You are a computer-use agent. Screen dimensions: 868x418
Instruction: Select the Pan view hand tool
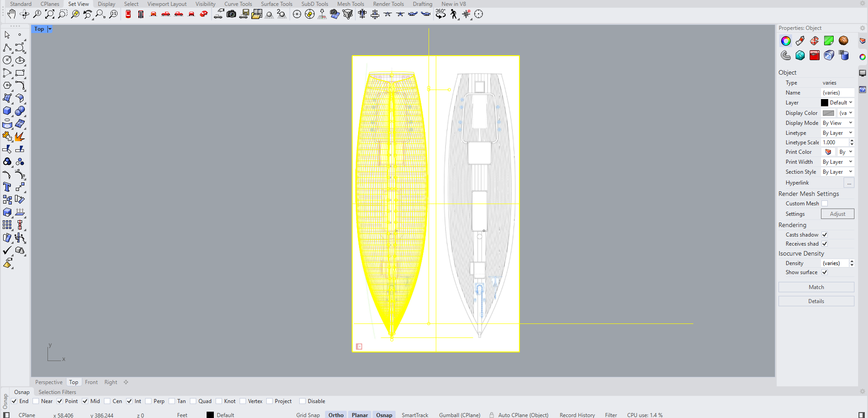(x=11, y=14)
